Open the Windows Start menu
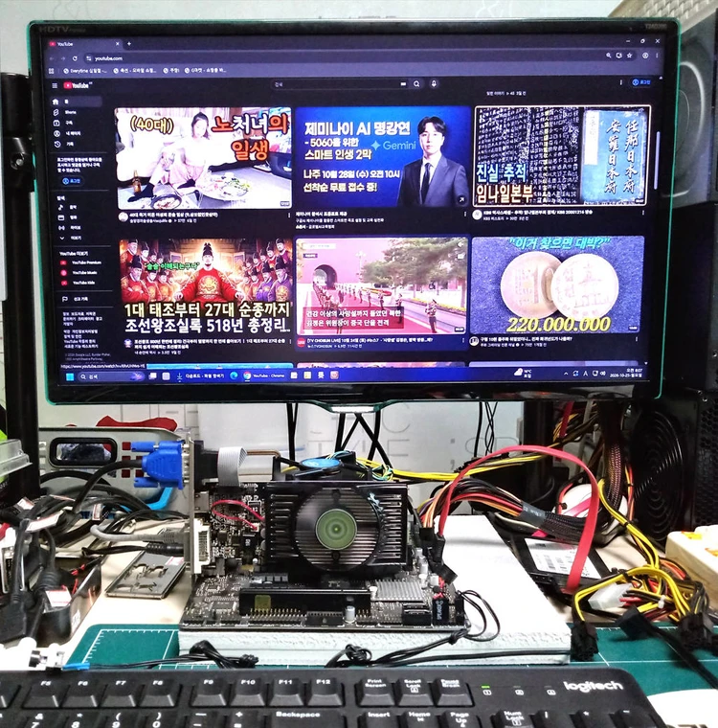Image resolution: width=718 pixels, height=728 pixels. click(70, 377)
